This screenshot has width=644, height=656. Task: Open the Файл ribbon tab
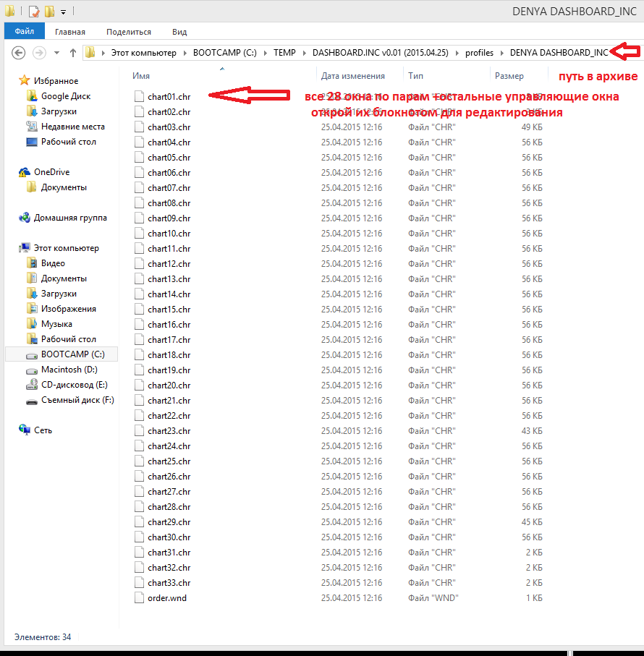point(25,31)
